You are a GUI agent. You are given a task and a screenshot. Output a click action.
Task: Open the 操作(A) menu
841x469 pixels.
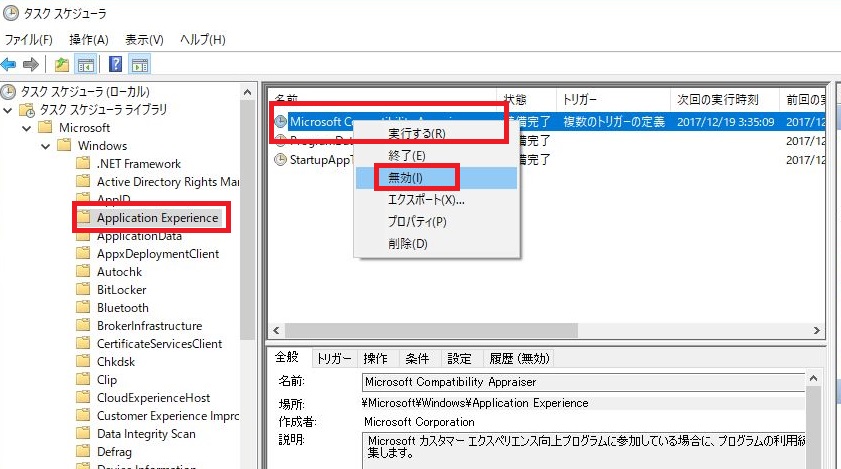coord(89,40)
